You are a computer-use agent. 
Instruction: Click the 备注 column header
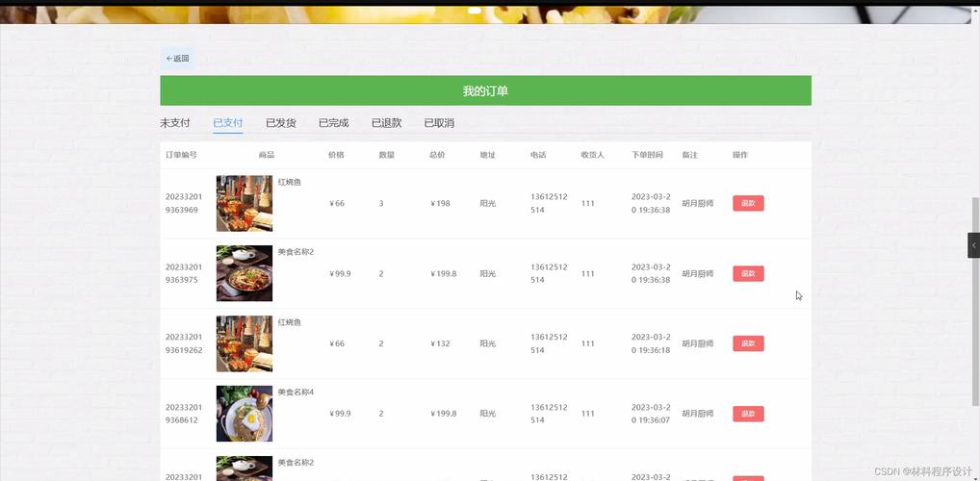690,155
